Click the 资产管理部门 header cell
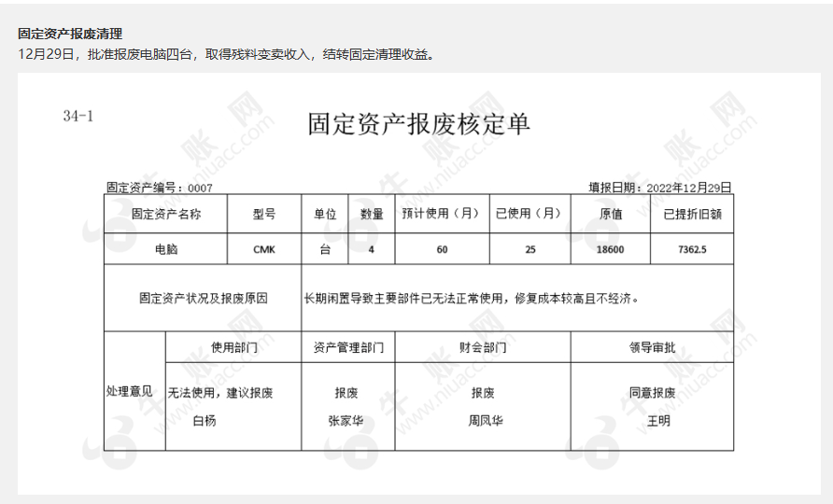The width and height of the screenshot is (833, 504). (x=347, y=347)
